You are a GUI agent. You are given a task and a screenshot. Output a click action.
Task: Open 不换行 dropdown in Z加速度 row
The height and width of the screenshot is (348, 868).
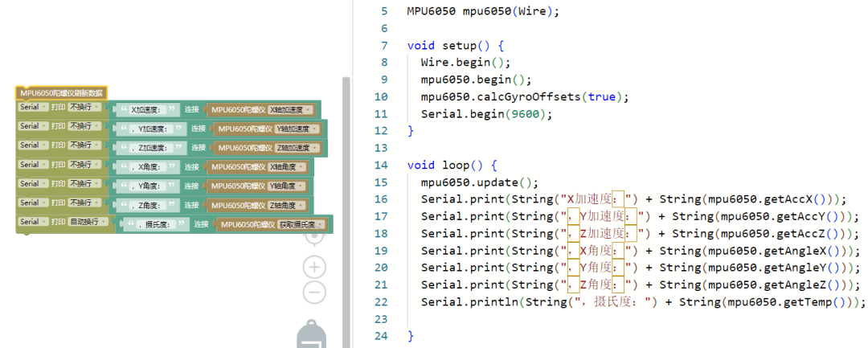[84, 145]
